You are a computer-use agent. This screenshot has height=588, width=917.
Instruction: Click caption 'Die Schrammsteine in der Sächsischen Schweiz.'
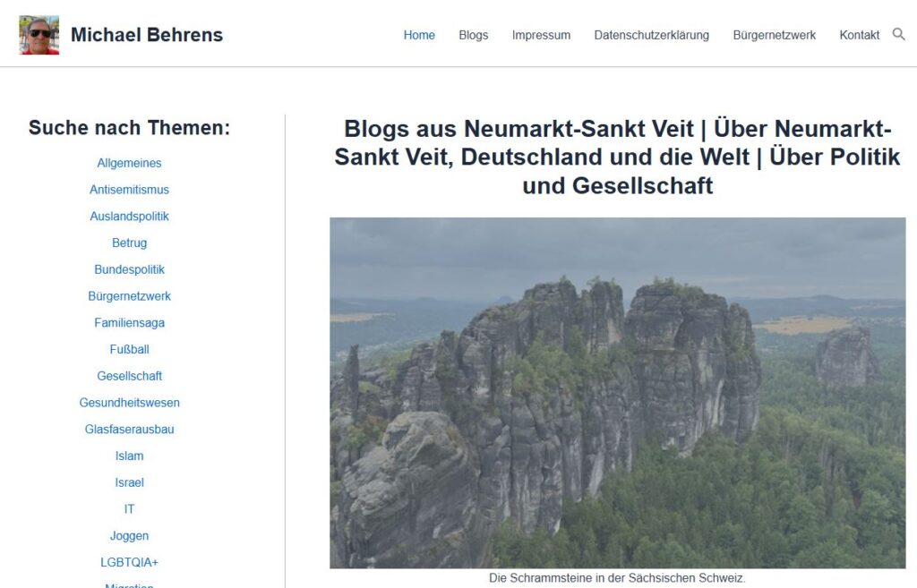[617, 578]
